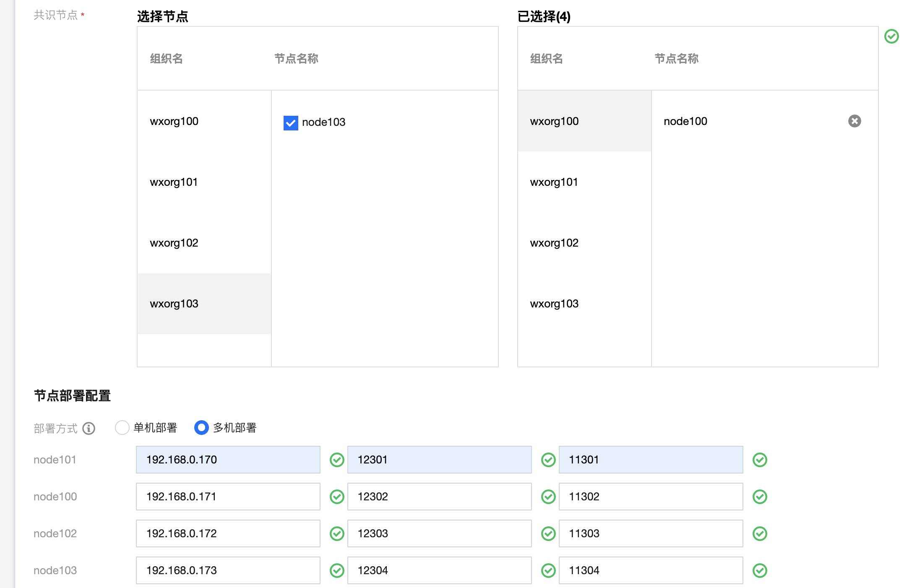Uncheck the node103 checkbox
This screenshot has height=588, width=912.
click(x=290, y=123)
